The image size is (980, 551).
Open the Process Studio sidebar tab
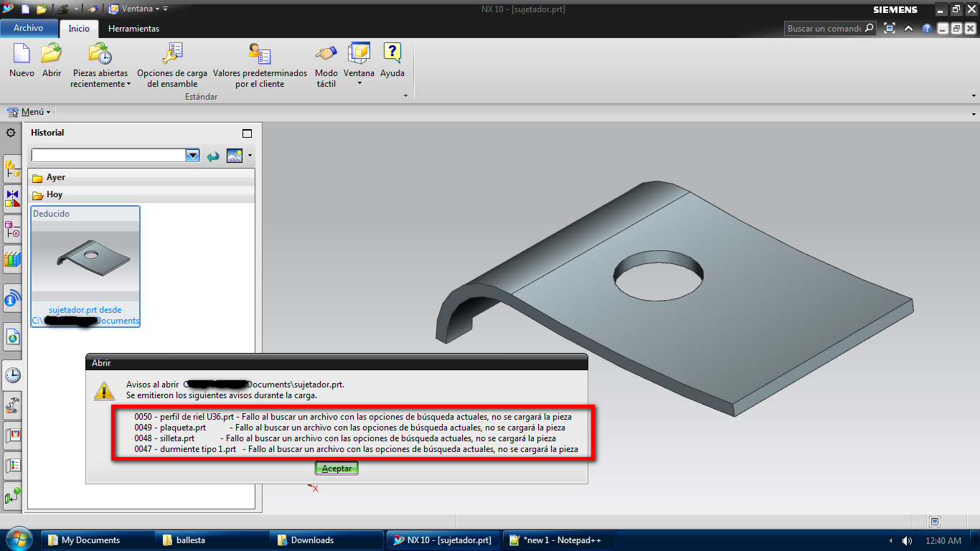[x=12, y=405]
